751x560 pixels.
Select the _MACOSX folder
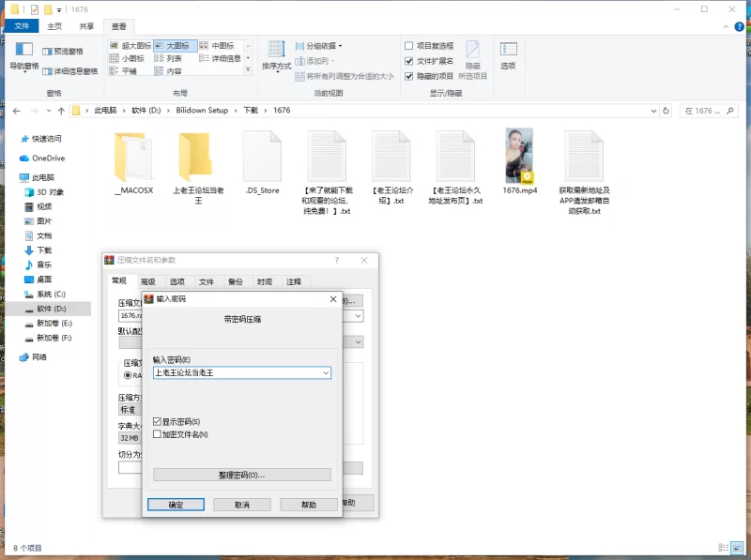click(x=134, y=163)
